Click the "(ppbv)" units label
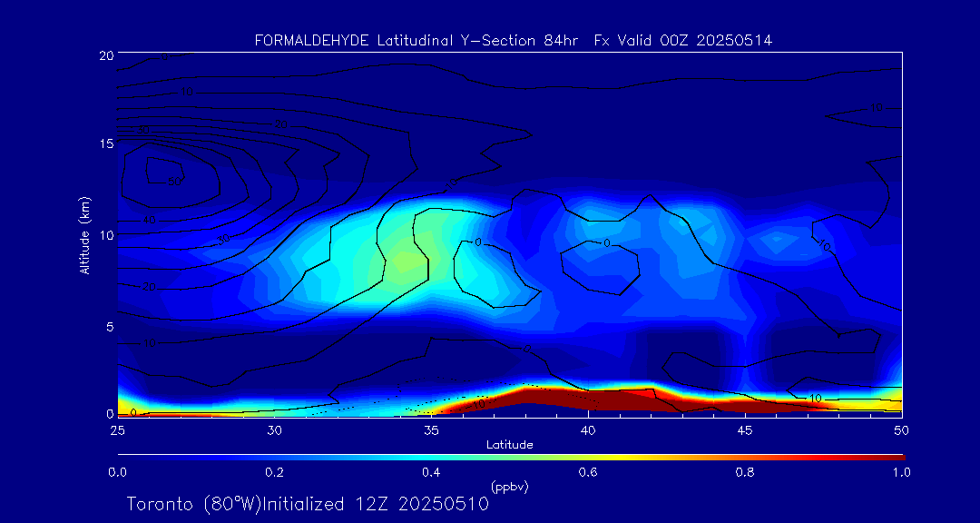The image size is (980, 523). click(510, 488)
